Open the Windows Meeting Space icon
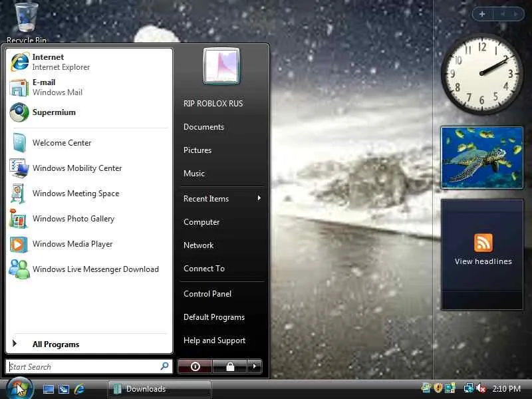Viewport: 532px width, 399px height. (19, 194)
